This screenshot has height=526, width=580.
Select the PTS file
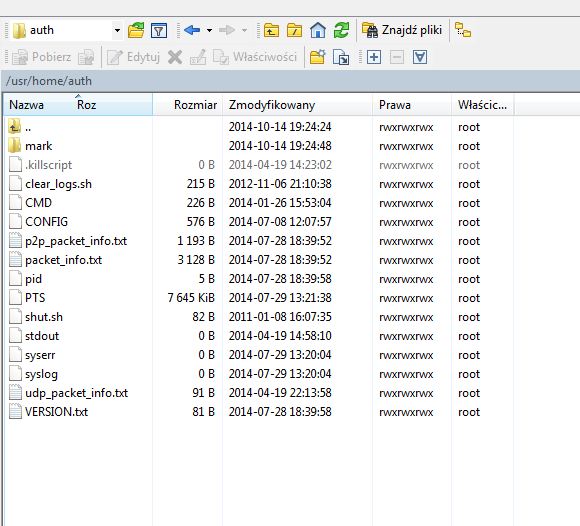(x=259, y=298)
